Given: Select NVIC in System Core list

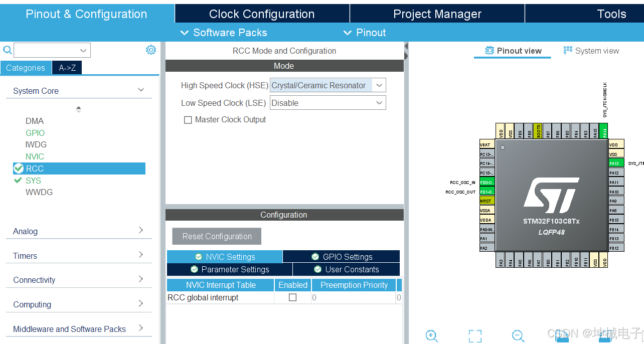Looking at the screenshot, I should pos(35,156).
